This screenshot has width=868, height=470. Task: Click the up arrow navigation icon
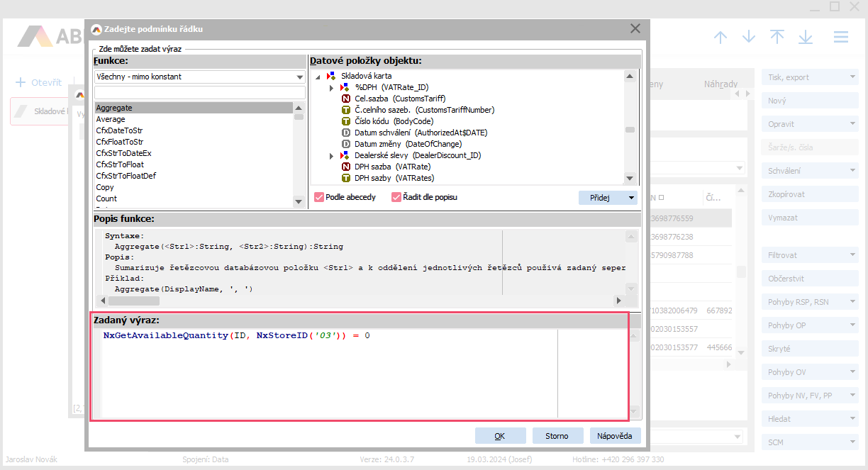720,38
